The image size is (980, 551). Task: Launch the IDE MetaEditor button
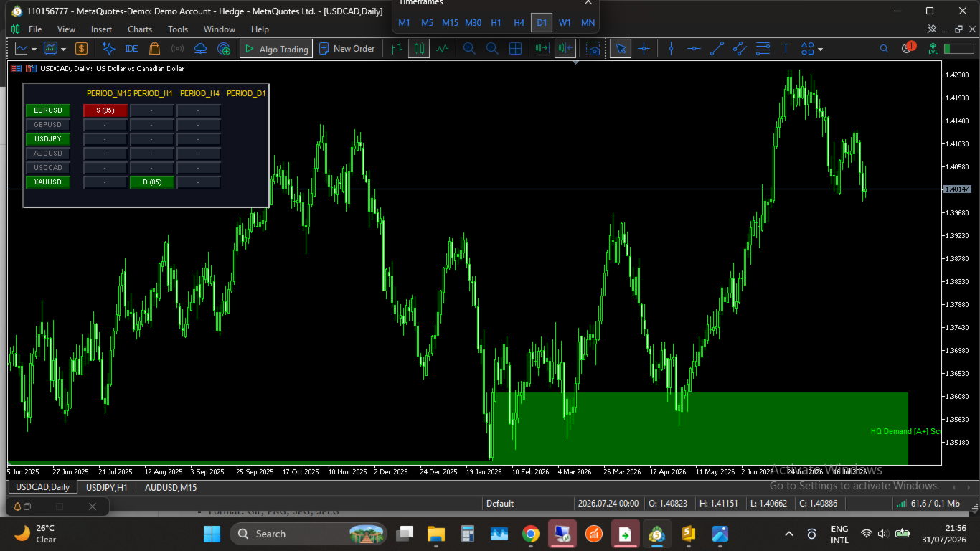[131, 49]
